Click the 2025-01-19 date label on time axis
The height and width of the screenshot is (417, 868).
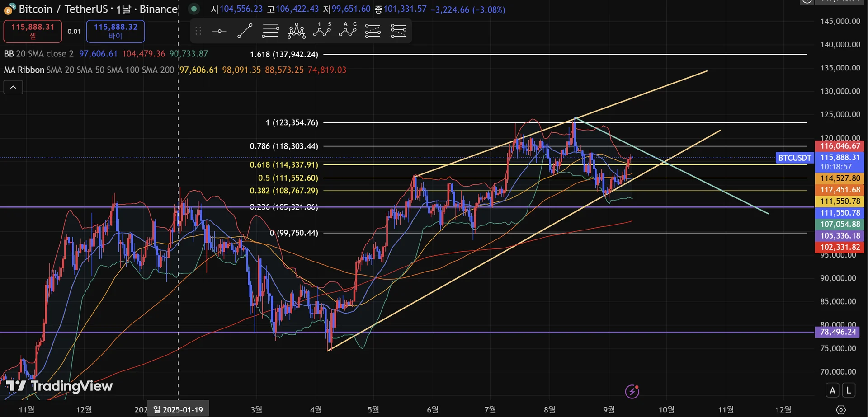click(178, 410)
